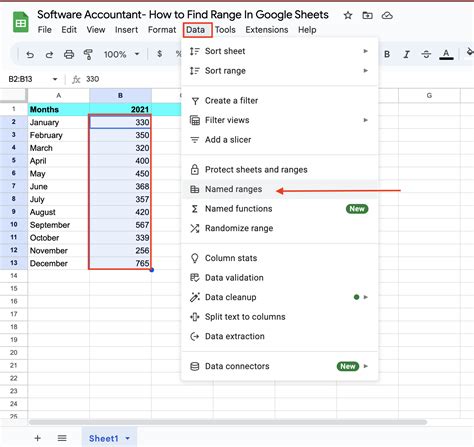Select column A header

(x=59, y=96)
